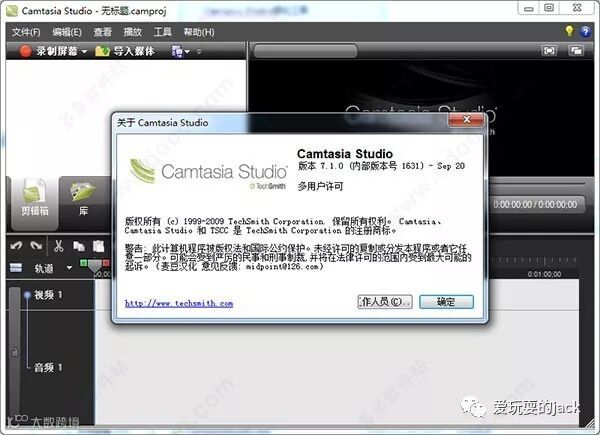Click the redo arrow icon
This screenshot has width=600, height=435.
coord(37,245)
